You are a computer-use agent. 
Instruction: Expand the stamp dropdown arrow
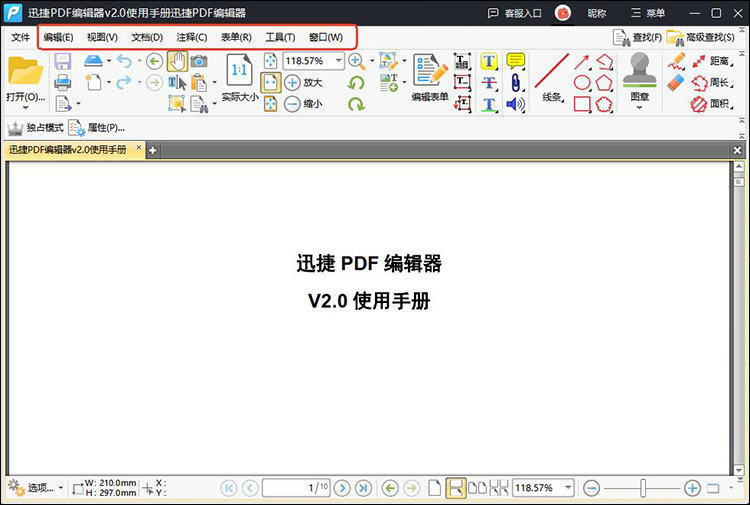point(640,108)
